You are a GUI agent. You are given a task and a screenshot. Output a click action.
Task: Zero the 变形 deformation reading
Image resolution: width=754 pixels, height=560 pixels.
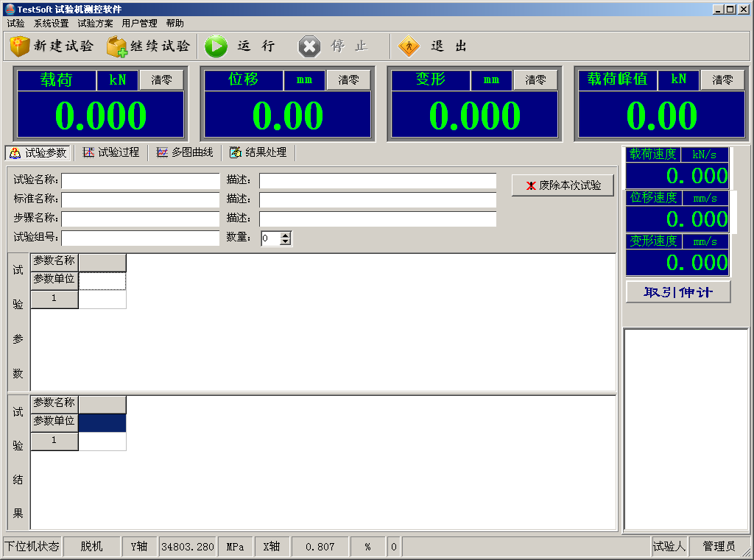535,80
